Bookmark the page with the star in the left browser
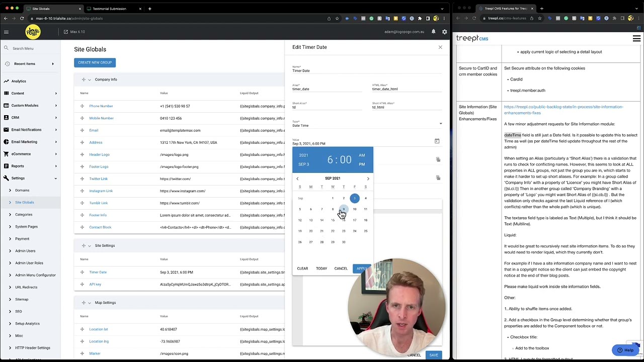The width and height of the screenshot is (644, 362). [337, 18]
